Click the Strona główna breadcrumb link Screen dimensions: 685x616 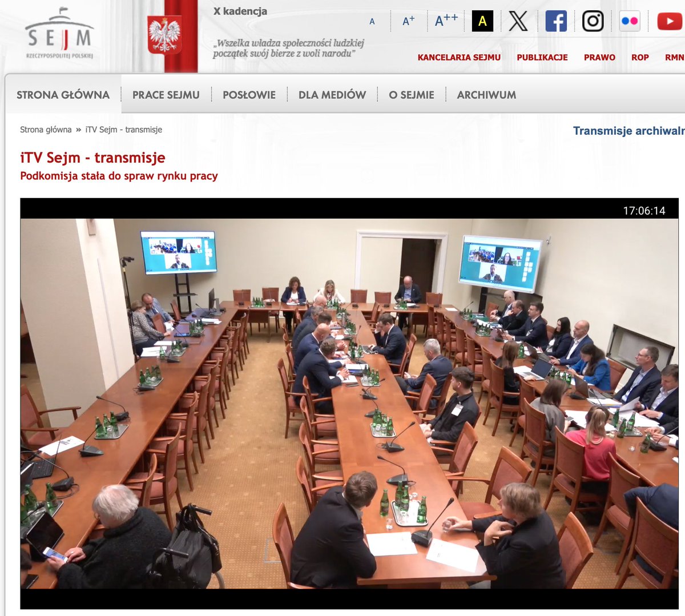(46, 130)
